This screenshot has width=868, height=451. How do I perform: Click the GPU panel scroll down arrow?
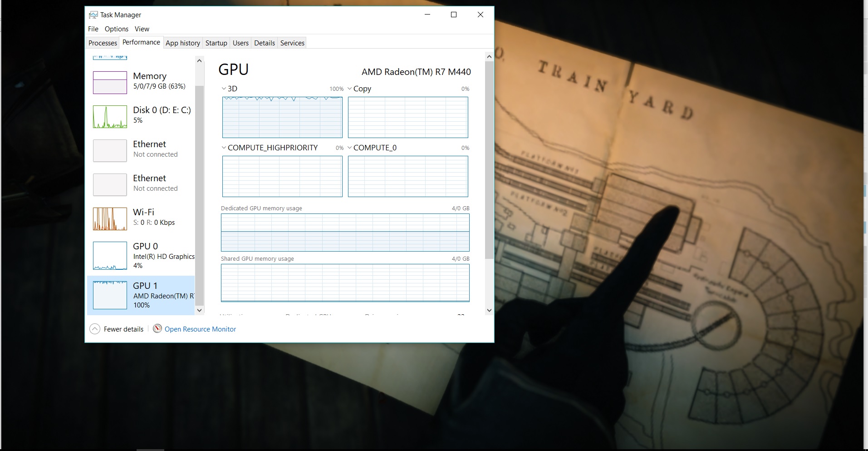489,310
